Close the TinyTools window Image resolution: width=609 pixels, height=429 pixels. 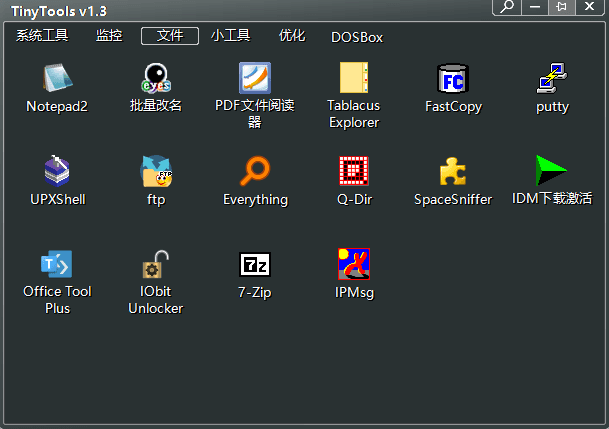point(590,7)
